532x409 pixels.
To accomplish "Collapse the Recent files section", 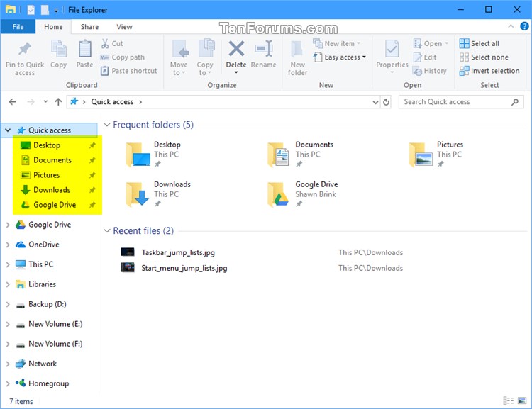I will 107,231.
